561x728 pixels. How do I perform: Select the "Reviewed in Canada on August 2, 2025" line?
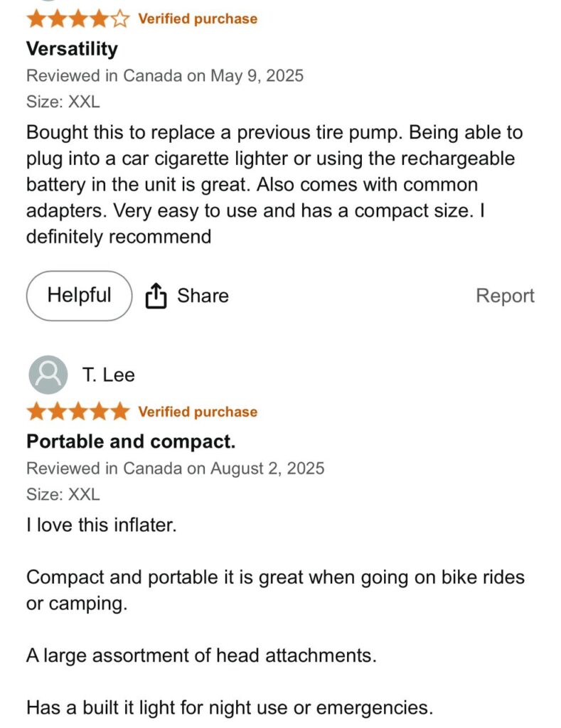point(175,469)
